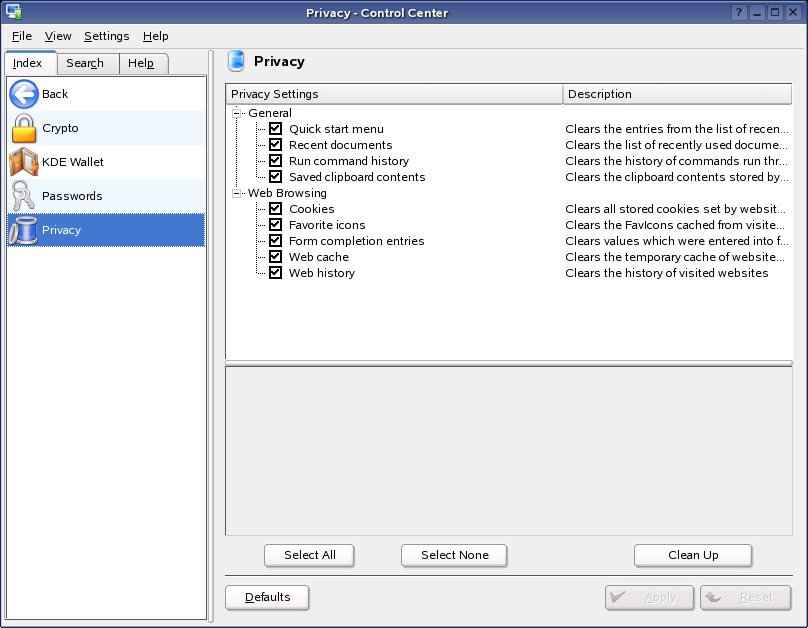Click the Privacy header icon
The height and width of the screenshot is (628, 808).
(236, 61)
